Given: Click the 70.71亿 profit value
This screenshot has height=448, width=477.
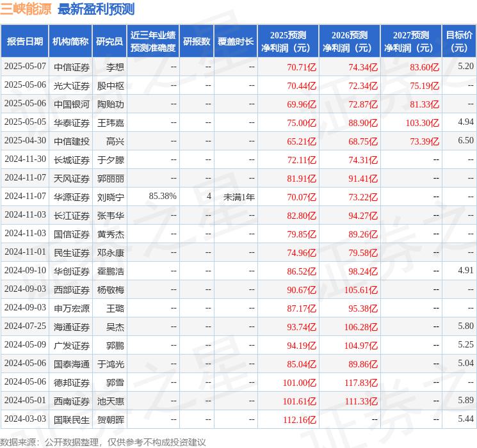Looking at the screenshot, I should click(x=302, y=67).
